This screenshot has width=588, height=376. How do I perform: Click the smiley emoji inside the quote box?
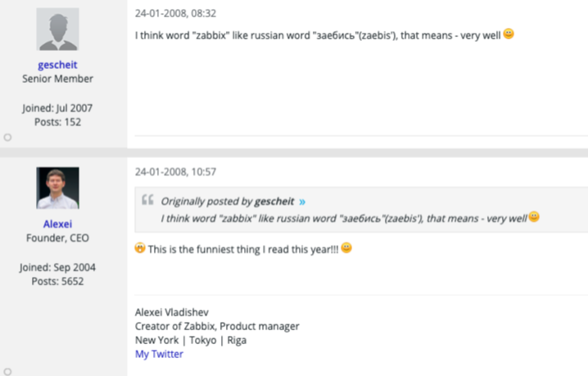[x=534, y=216]
